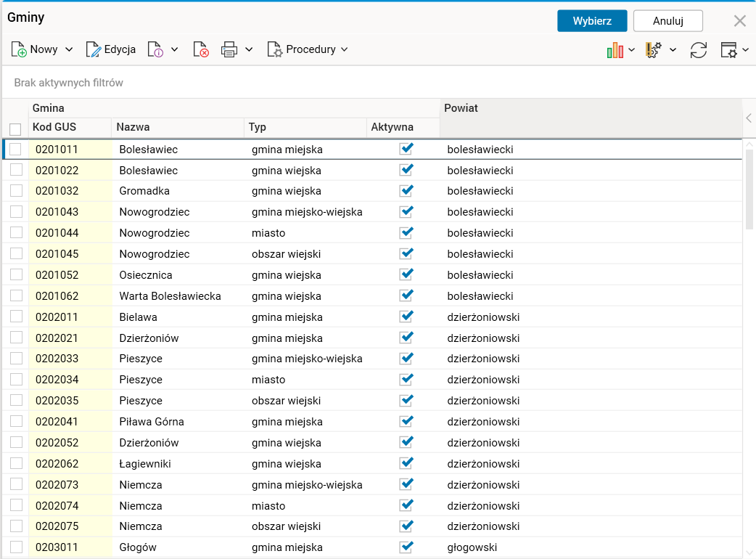
Task: Click the Nowy (new record) icon
Action: (19, 49)
